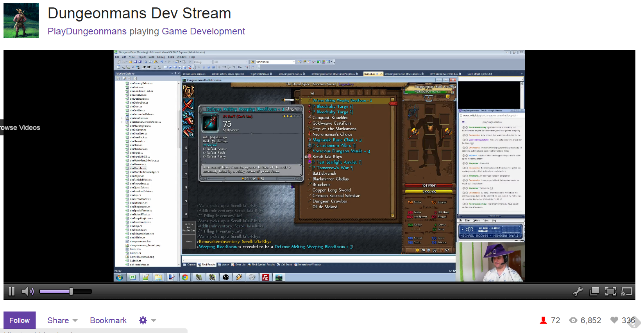
Task: Switch to the Game1.cs editor tab
Action: point(373,73)
